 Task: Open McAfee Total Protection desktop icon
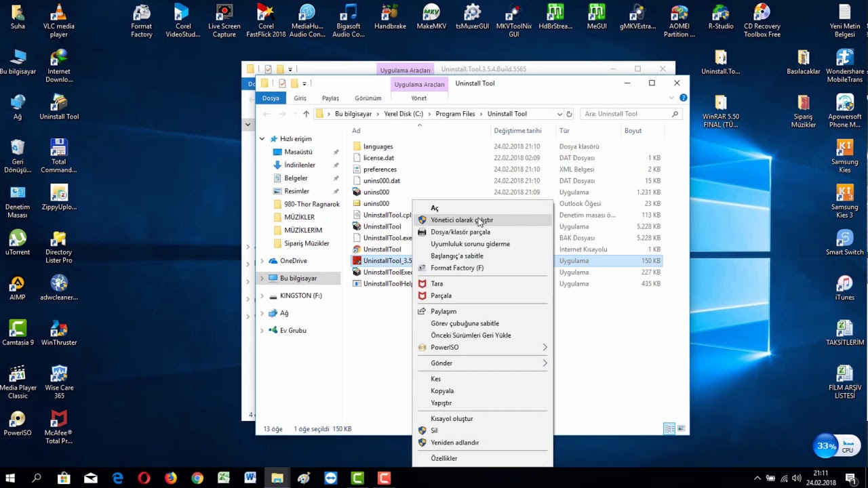[x=58, y=428]
